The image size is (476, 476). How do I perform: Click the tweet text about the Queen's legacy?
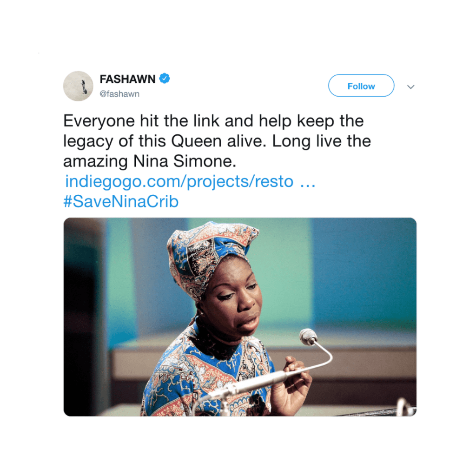[x=217, y=141]
